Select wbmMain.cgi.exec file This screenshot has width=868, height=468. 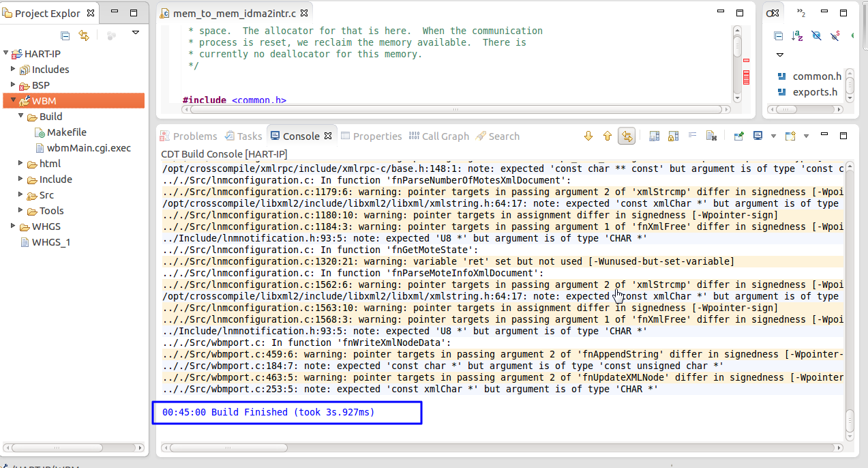pyautogui.click(x=89, y=148)
